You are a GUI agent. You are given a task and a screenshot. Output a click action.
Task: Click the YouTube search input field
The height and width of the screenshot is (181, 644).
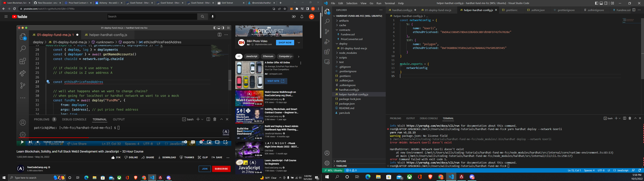152,16
